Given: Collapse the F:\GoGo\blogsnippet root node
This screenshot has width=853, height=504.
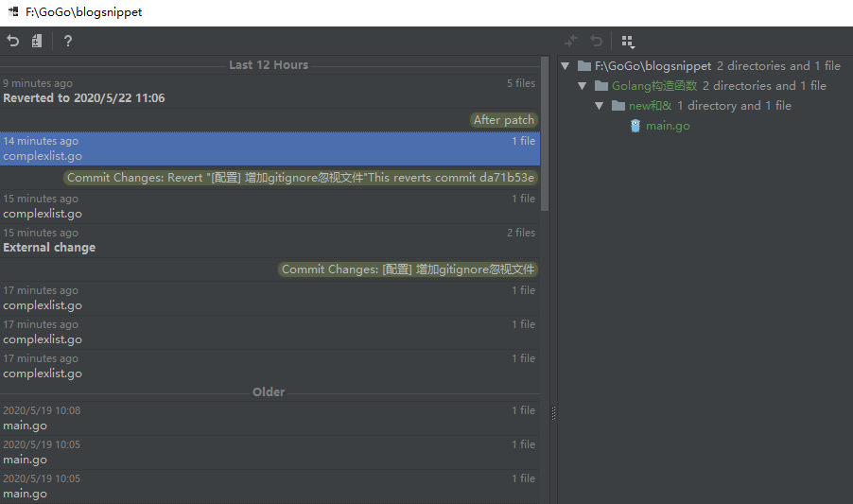Looking at the screenshot, I should click(566, 66).
